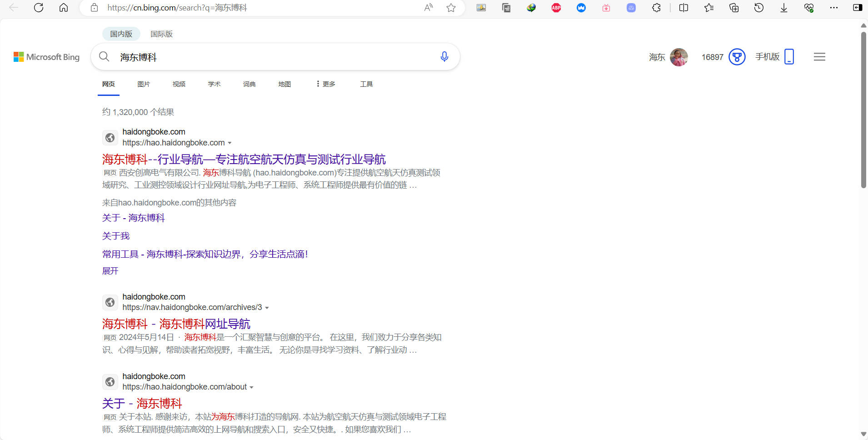This screenshot has width=868, height=440.
Task: Expand URL dropdown for hao.haidongboke.com result
Action: pos(229,143)
